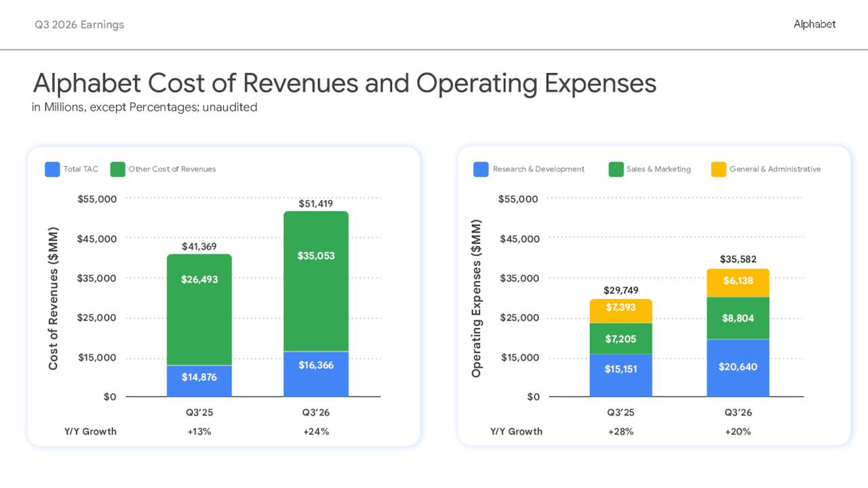
Task: Click the $7,393 yellow segment value
Action: click(x=621, y=308)
